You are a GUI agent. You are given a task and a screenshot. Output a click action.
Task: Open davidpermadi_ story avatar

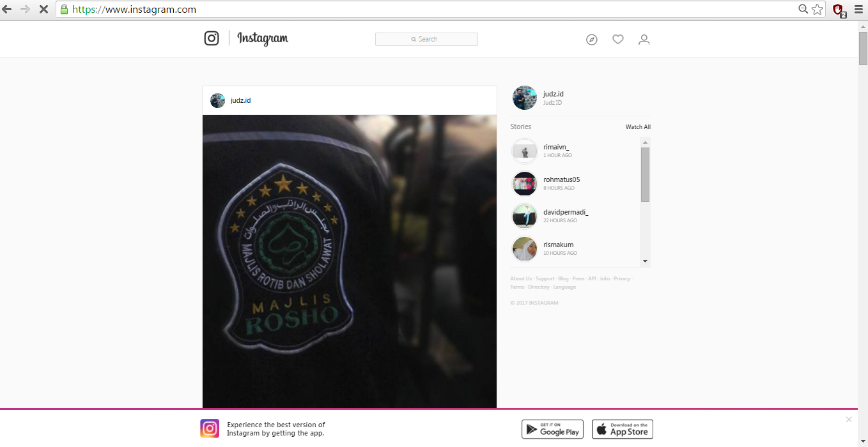[x=525, y=216]
